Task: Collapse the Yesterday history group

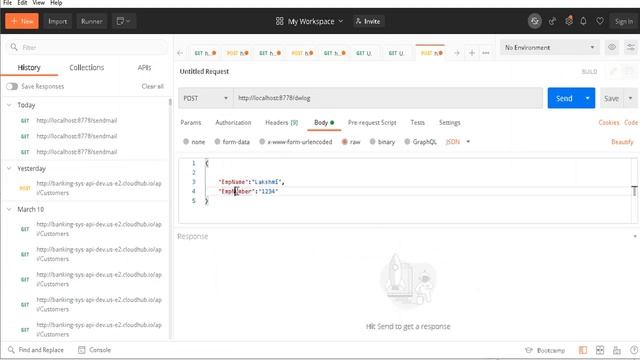Action: 9,169
